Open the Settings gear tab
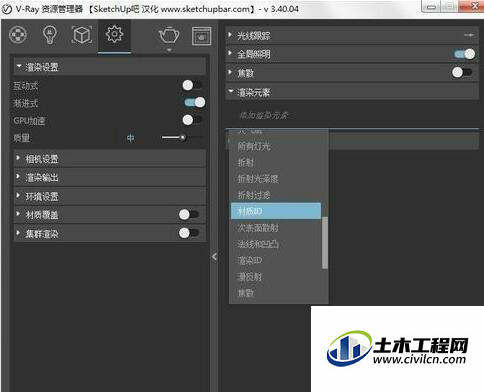This screenshot has height=392, width=484. pyautogui.click(x=114, y=34)
